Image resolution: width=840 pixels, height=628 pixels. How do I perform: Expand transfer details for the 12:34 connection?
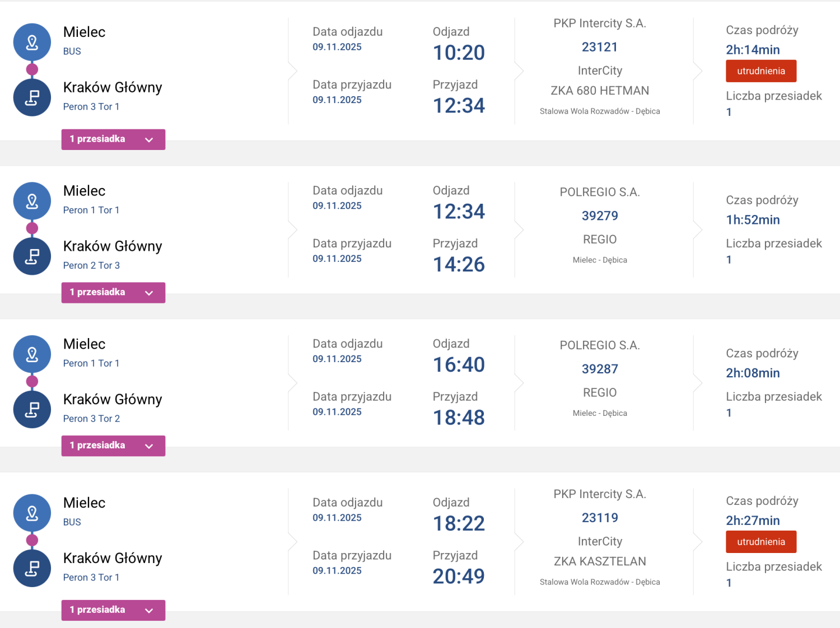click(x=113, y=293)
